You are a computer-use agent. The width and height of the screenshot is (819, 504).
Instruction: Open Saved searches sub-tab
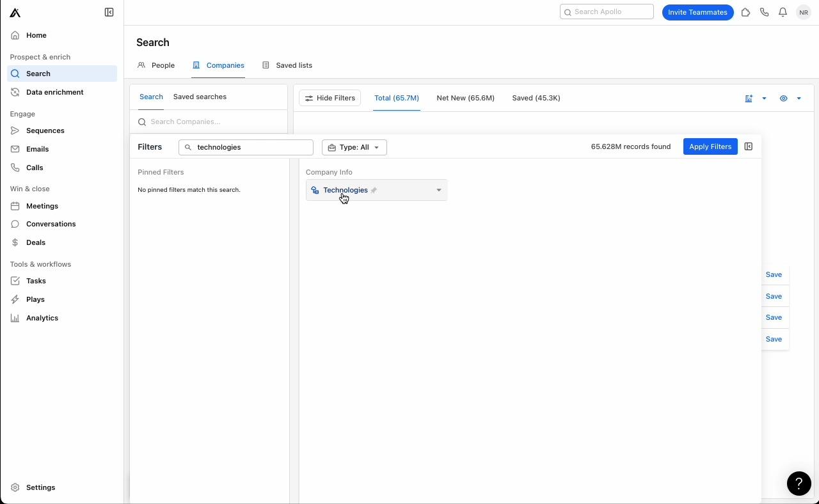[x=200, y=97]
